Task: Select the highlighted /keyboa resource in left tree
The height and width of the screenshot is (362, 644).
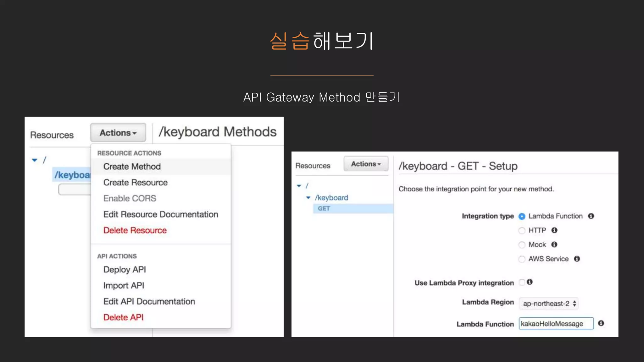Action: (72, 175)
